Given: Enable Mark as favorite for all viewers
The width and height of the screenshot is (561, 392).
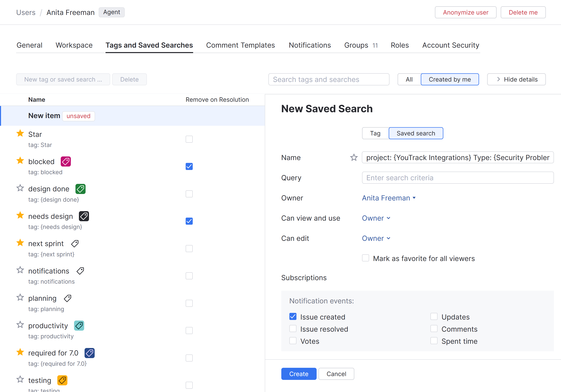Looking at the screenshot, I should (x=365, y=258).
